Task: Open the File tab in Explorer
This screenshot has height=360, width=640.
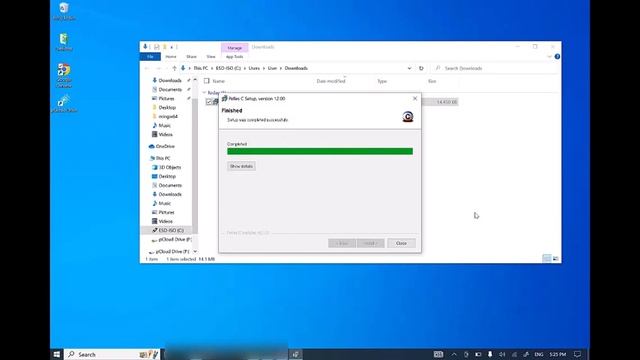Action: click(150, 57)
